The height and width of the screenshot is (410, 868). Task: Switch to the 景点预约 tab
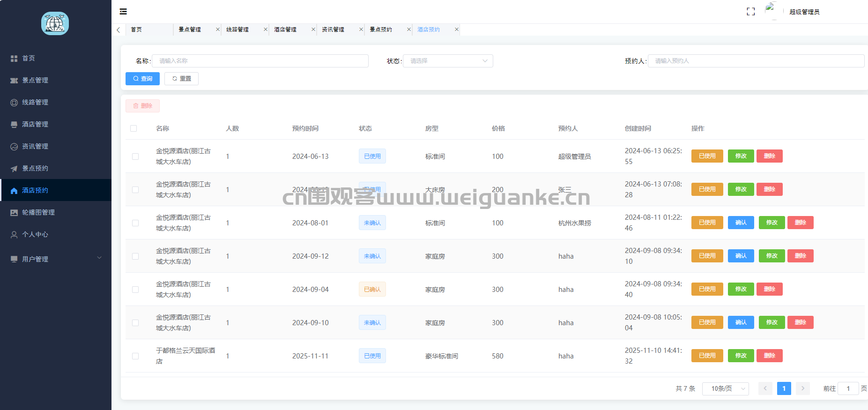[381, 30]
